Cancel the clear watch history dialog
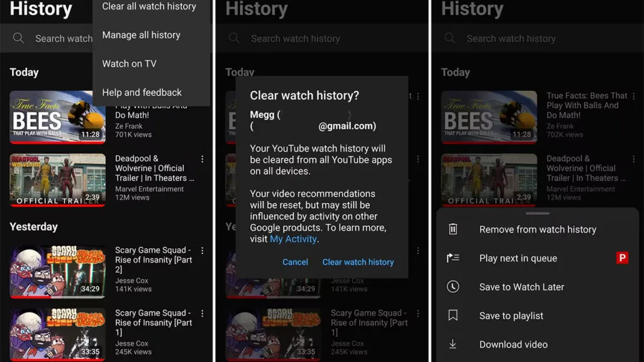The width and height of the screenshot is (644, 362). point(295,262)
